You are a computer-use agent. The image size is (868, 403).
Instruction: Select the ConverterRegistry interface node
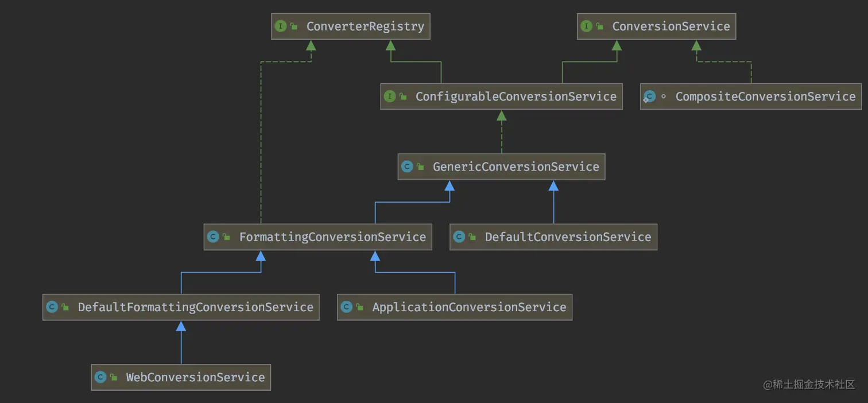coord(350,26)
